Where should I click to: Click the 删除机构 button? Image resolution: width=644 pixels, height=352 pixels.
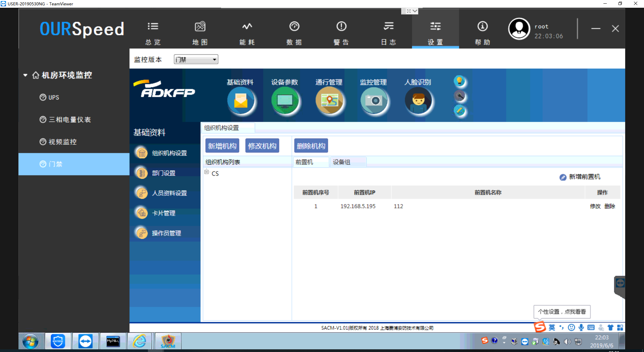[x=311, y=146]
